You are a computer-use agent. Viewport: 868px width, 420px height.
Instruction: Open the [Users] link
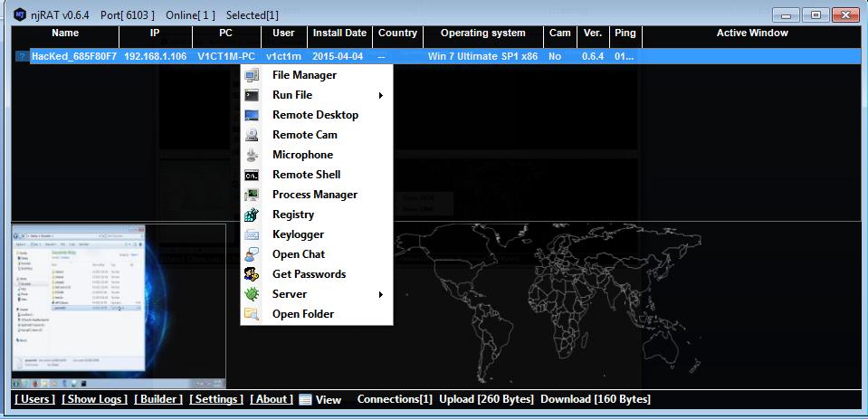point(35,399)
